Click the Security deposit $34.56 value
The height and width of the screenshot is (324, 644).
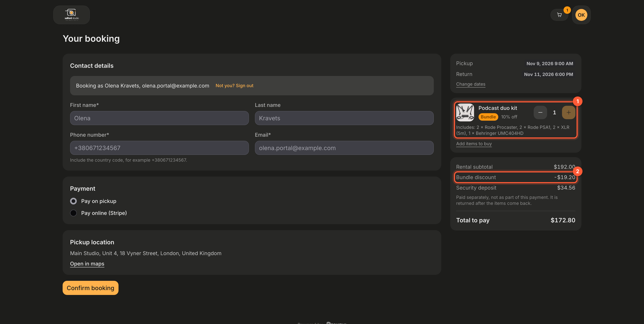(x=566, y=188)
